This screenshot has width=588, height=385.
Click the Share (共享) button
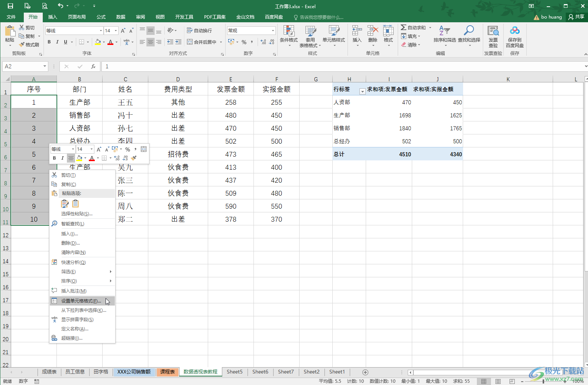(576, 17)
